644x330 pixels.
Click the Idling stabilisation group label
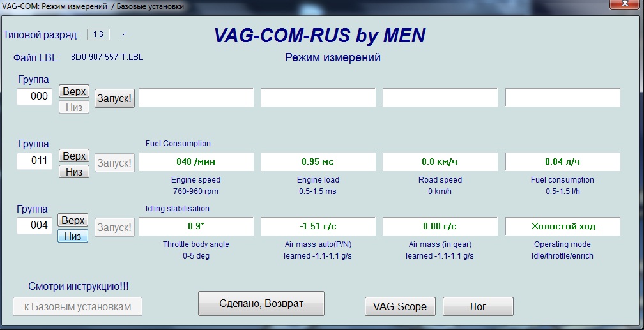178,209
